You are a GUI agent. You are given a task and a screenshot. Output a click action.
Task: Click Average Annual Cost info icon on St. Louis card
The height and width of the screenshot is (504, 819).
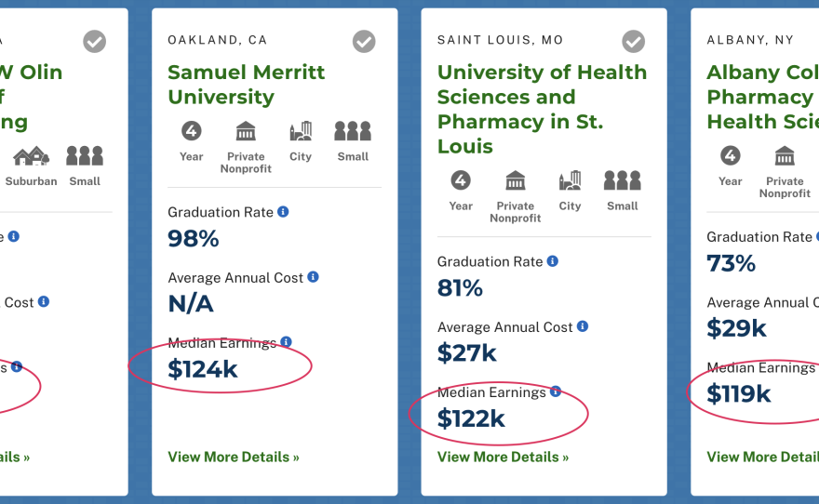pyautogui.click(x=583, y=326)
